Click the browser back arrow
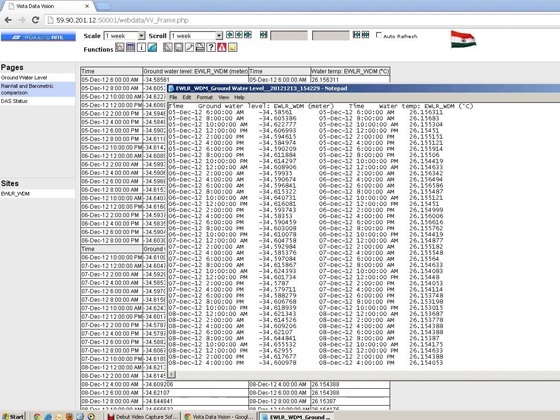The image size is (560, 420). coord(8,20)
